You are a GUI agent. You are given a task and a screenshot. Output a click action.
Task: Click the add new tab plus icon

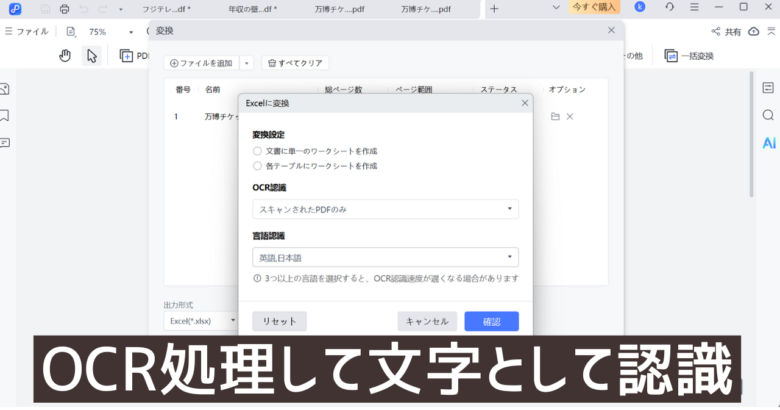494,8
